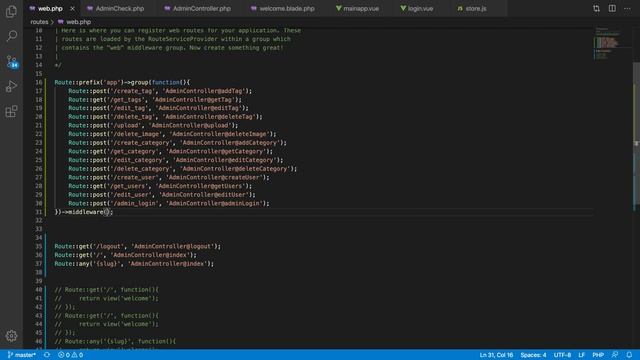Viewport: 640px width, 360px height.
Task: Open the Extensions view
Action: click(x=11, y=111)
